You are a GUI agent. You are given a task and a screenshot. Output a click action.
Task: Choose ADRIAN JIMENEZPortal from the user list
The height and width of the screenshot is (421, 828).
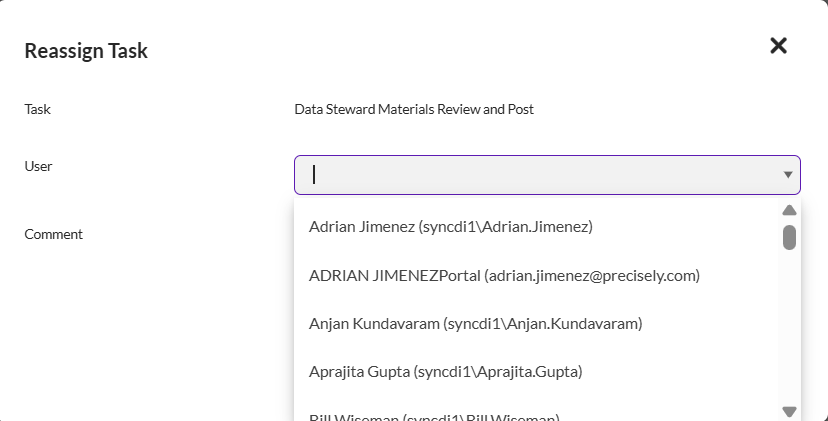coord(504,275)
